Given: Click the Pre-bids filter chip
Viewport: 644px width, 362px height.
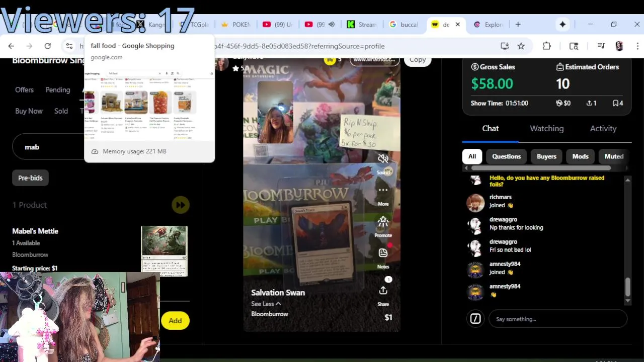Looking at the screenshot, I should tap(30, 178).
